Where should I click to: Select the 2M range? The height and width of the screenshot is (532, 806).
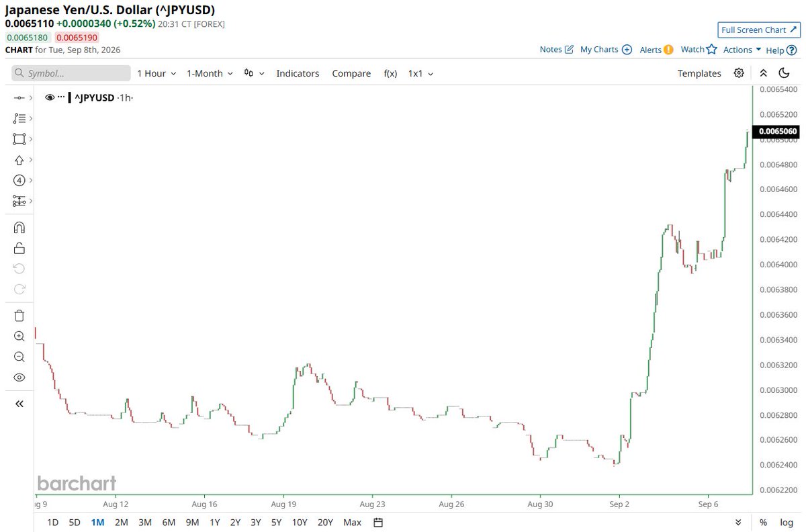pos(121,522)
